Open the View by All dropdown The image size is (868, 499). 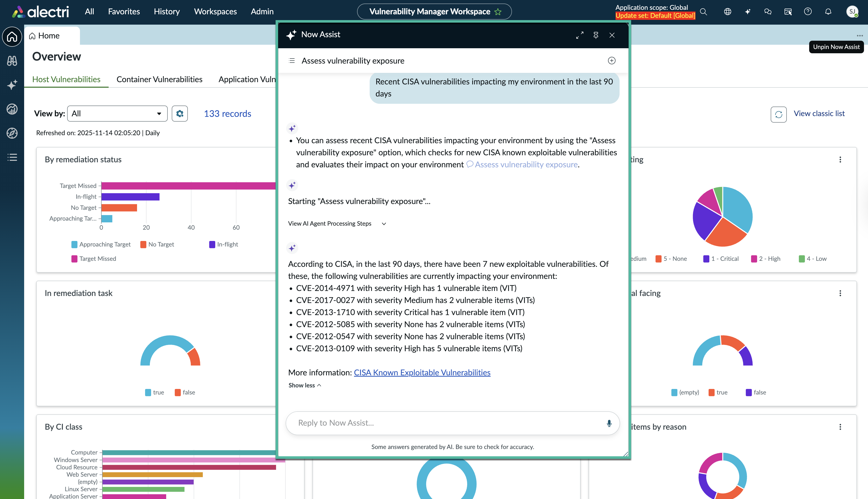click(x=117, y=113)
